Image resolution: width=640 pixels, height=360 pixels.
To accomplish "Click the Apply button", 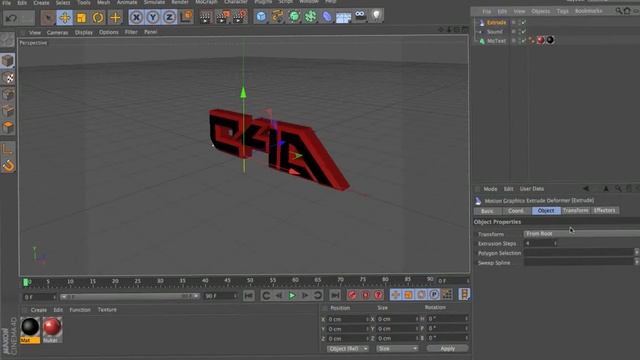I will click(448, 349).
